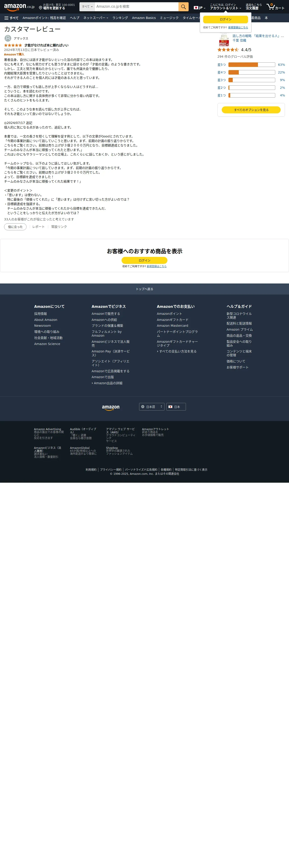
Task: Click the footer Amazon logo
Action: 111,407
